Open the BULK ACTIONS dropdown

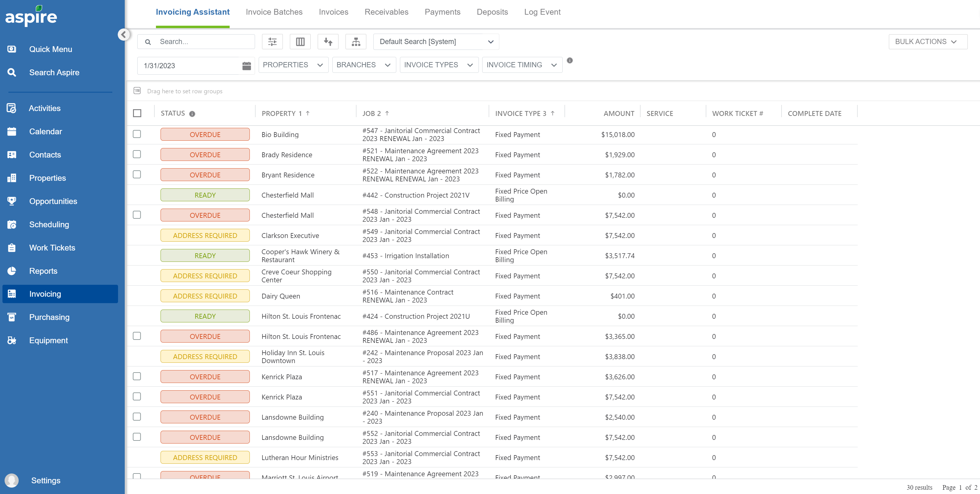coord(927,42)
